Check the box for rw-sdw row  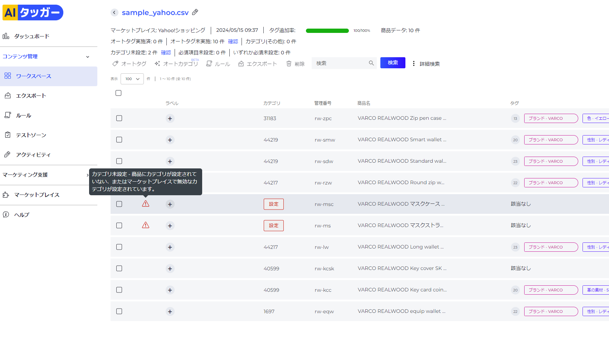click(x=119, y=161)
